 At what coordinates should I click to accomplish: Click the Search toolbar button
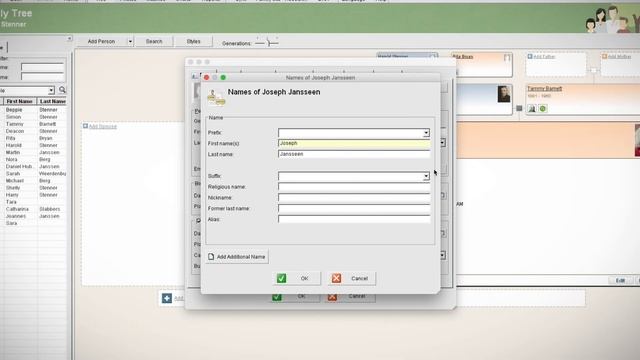point(154,42)
